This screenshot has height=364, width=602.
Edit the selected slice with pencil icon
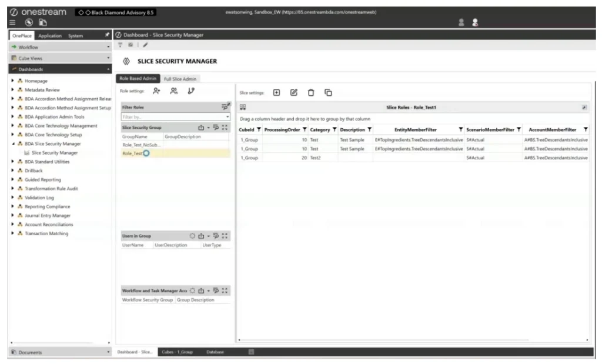click(294, 92)
